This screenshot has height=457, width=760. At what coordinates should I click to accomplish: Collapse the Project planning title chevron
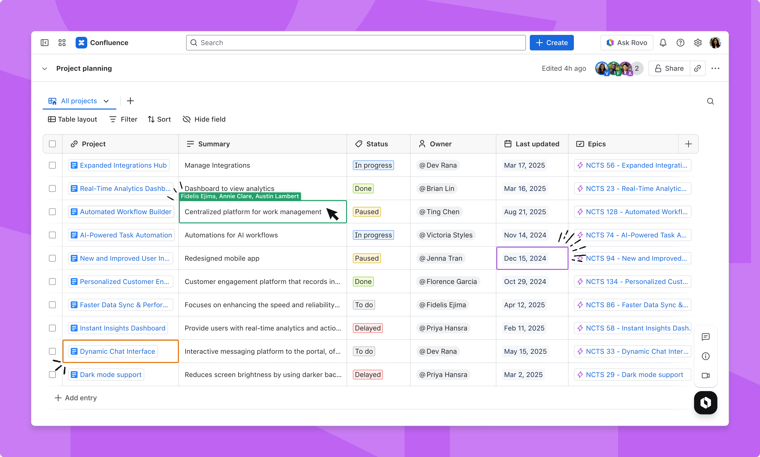pos(45,69)
